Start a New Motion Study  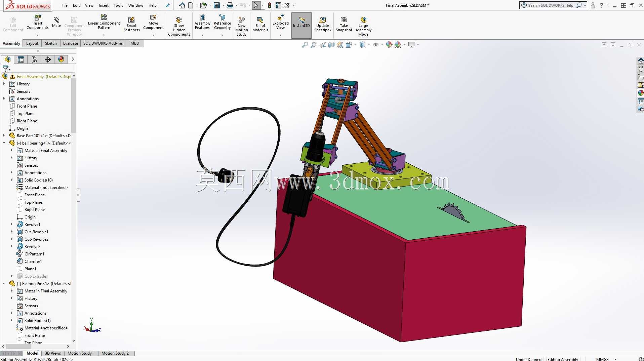[242, 26]
